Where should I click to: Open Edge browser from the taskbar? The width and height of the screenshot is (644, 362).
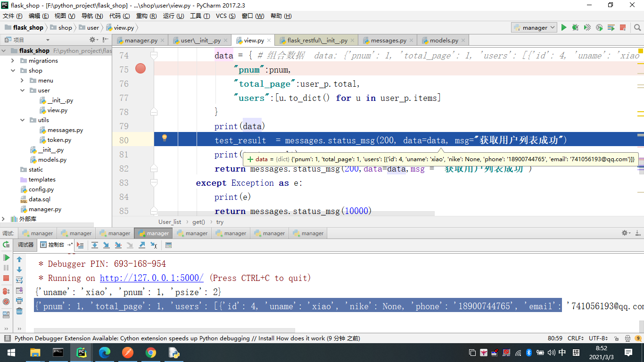(x=105, y=353)
